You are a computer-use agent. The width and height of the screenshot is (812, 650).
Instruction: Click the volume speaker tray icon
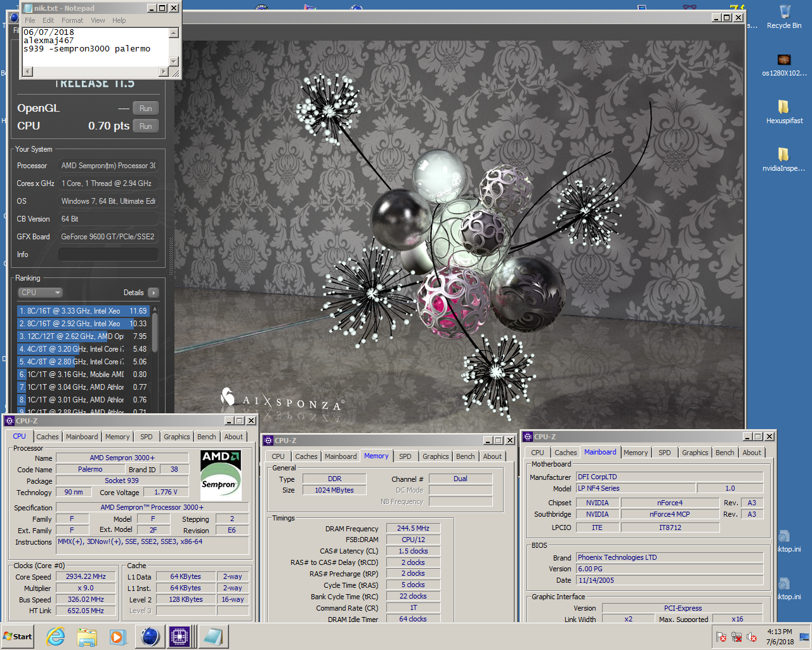click(x=752, y=637)
